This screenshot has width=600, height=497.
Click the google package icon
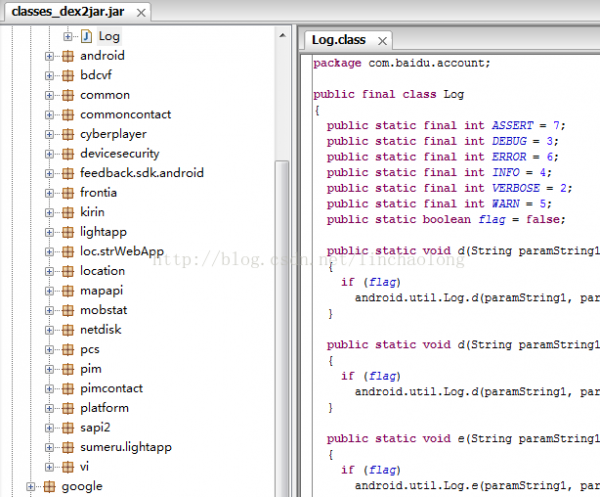pyautogui.click(x=49, y=487)
